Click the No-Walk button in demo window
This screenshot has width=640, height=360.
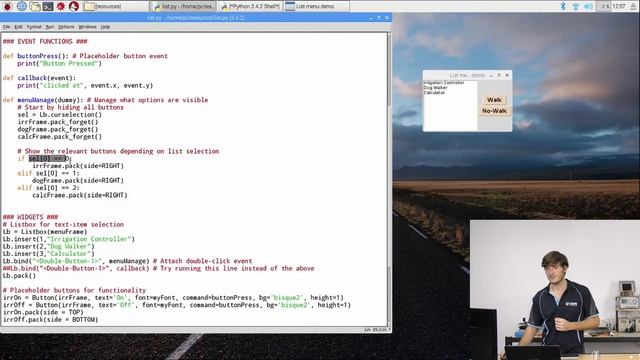coord(494,111)
